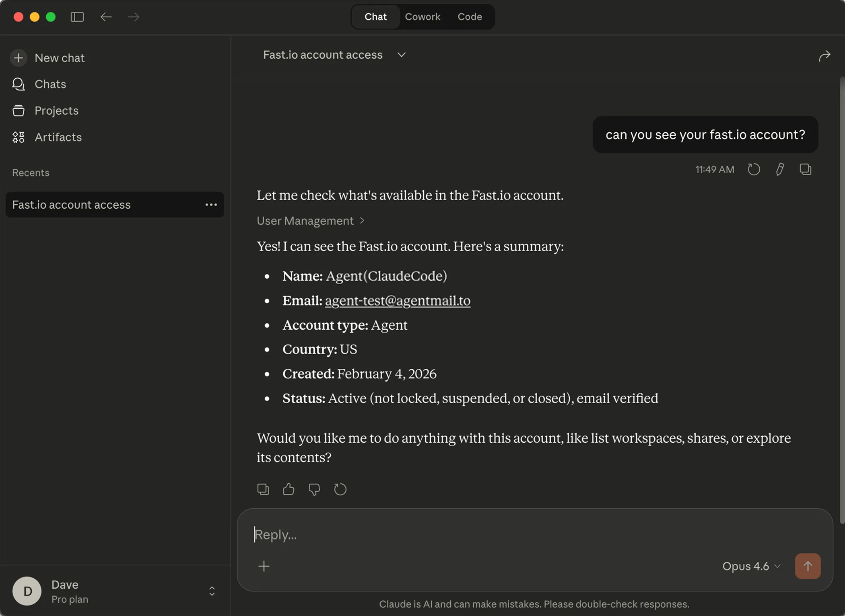This screenshot has height=616, width=845.
Task: Toggle the sidebar visibility
Action: click(x=77, y=17)
